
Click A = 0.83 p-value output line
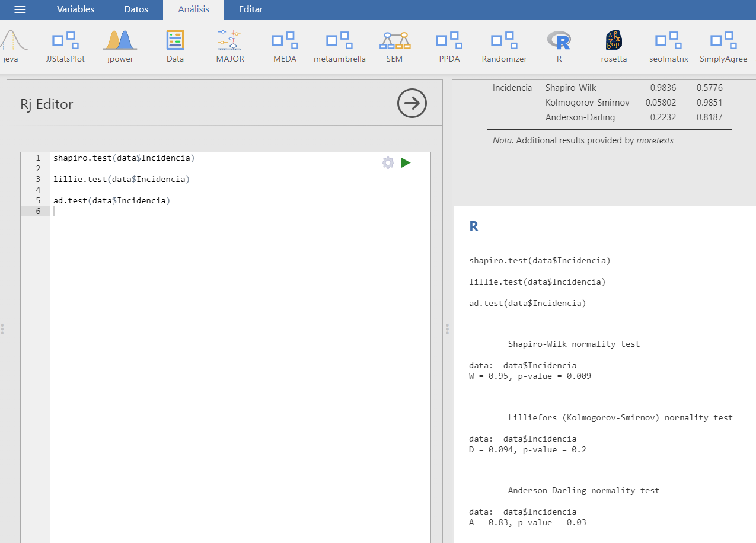pyautogui.click(x=528, y=522)
